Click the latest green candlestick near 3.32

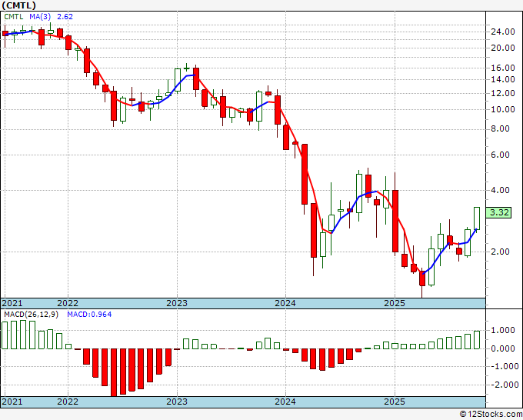tap(477, 218)
